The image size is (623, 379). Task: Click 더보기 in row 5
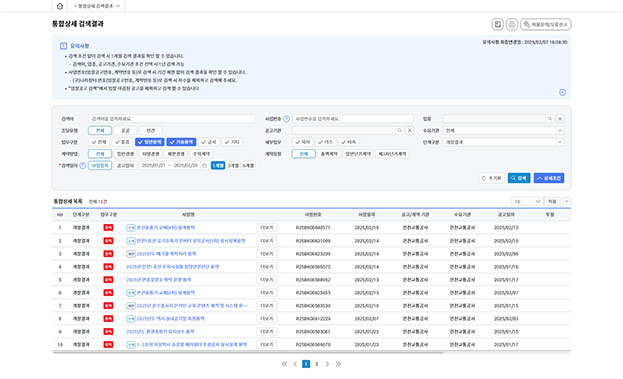pos(266,280)
